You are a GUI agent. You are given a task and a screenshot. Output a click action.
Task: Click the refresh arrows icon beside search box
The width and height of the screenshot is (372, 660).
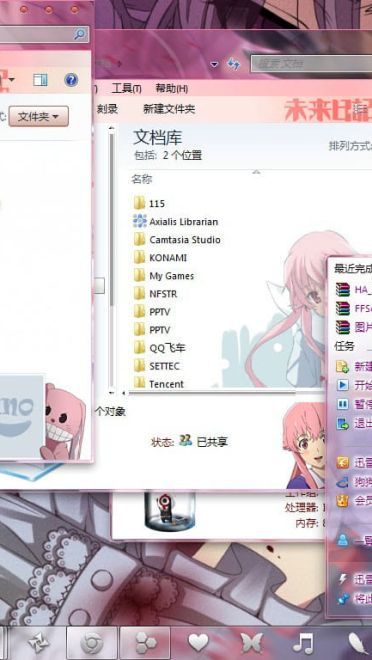(234, 64)
